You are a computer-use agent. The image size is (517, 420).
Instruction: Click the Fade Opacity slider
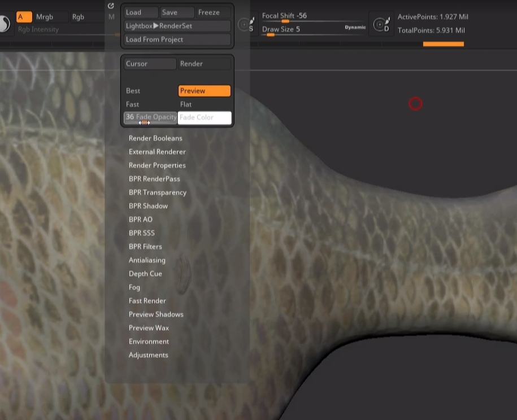(150, 117)
